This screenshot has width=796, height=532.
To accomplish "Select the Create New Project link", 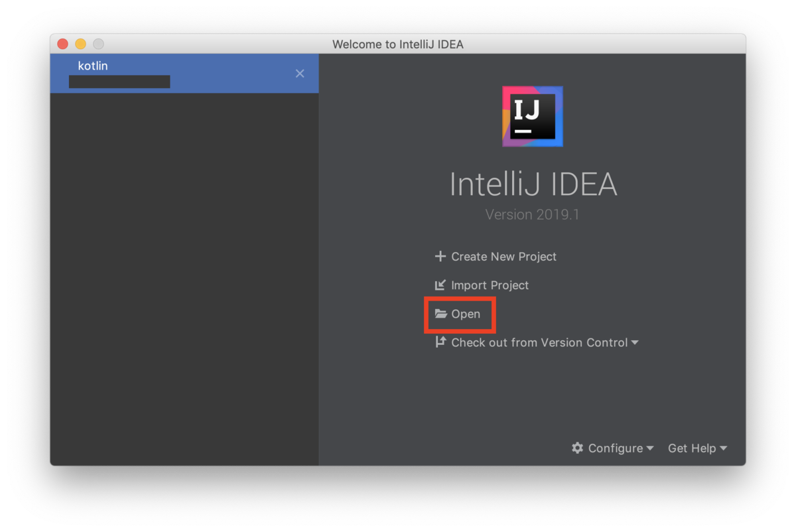I will coord(504,257).
